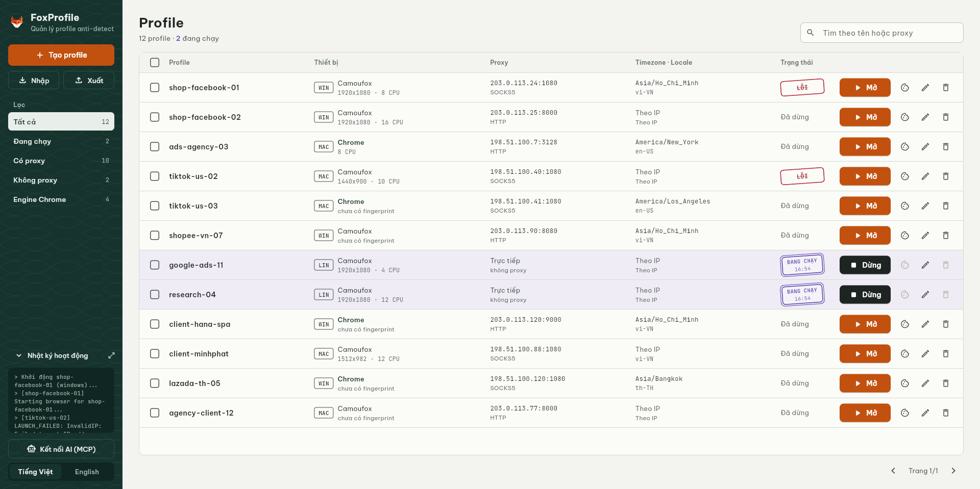Screen dimensions: 980x489
Task: Click Xuất to export profiles
Action: (89, 80)
